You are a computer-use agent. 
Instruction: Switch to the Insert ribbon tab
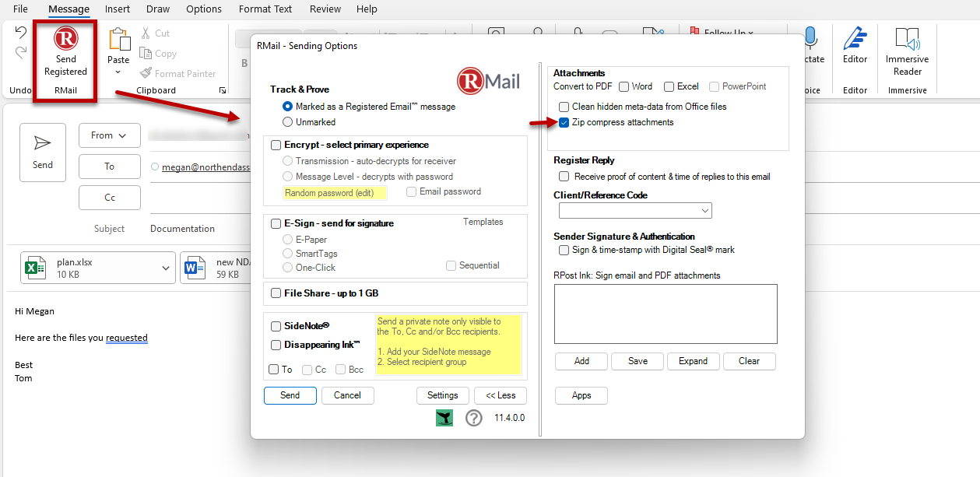(118, 9)
